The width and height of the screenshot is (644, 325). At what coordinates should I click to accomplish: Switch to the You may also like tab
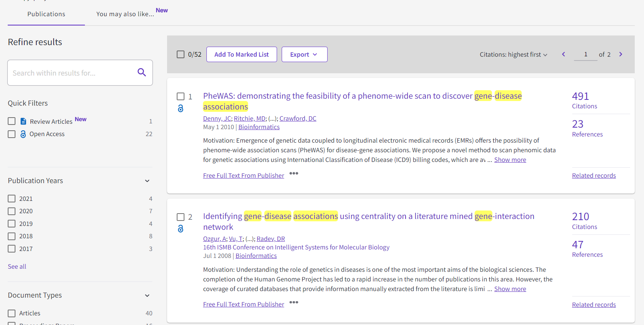tap(125, 14)
